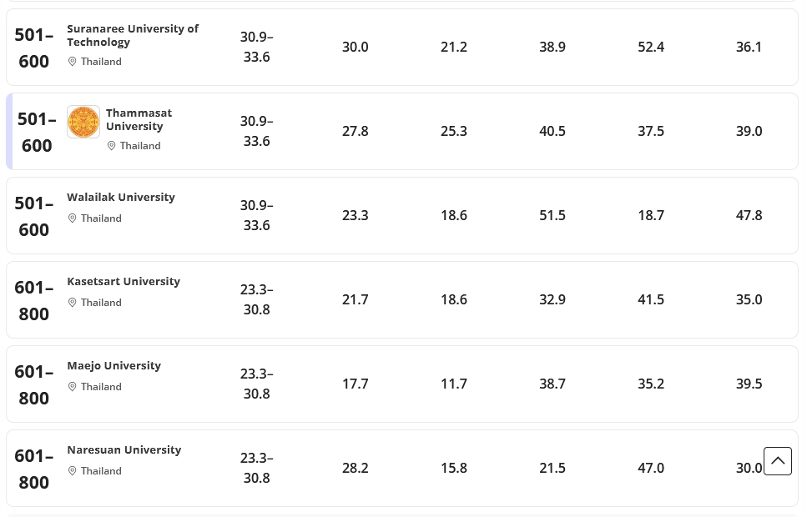Visit the Naresuan University page

pos(124,449)
